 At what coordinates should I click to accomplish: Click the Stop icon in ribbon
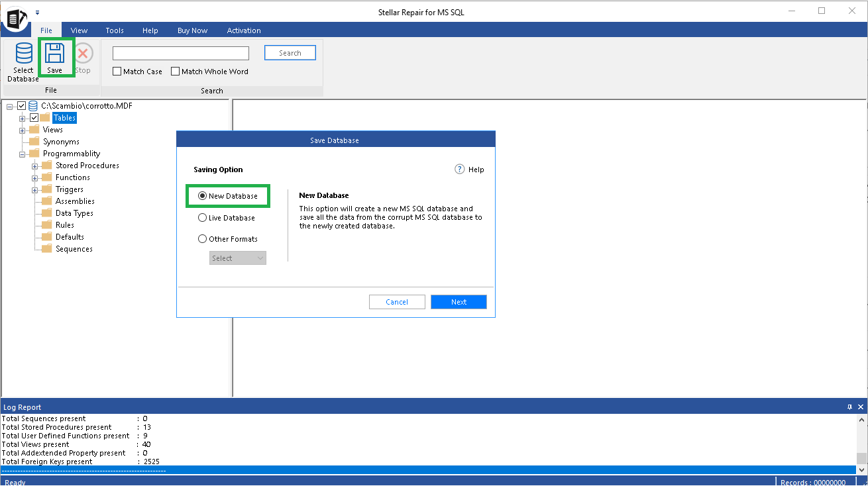[83, 53]
